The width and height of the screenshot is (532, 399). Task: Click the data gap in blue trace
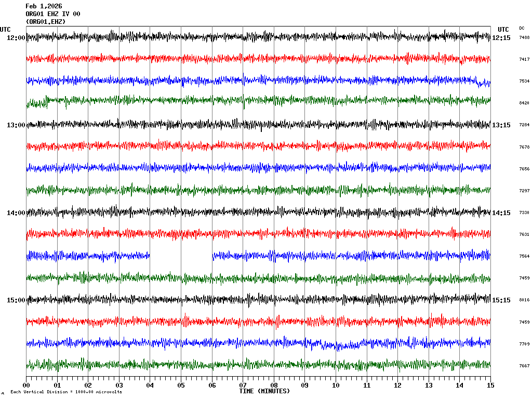pos(181,255)
